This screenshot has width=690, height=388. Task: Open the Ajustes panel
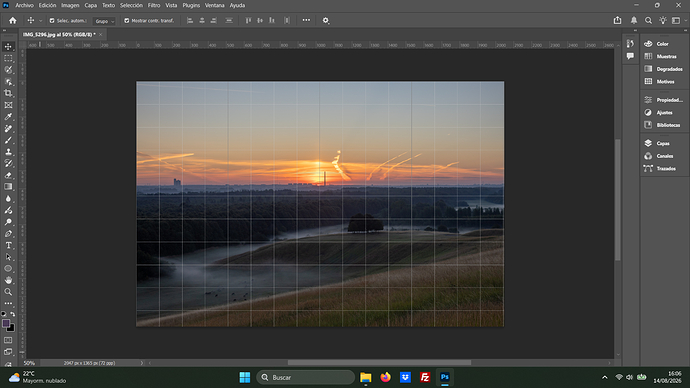point(664,113)
